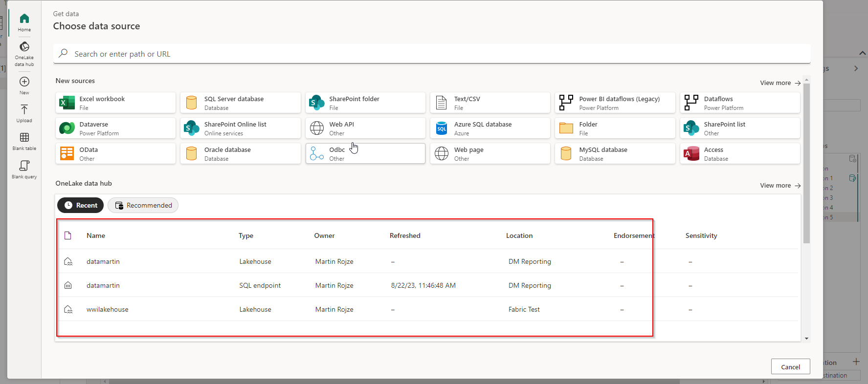Pick the Web API data source
868x384 pixels.
click(365, 128)
